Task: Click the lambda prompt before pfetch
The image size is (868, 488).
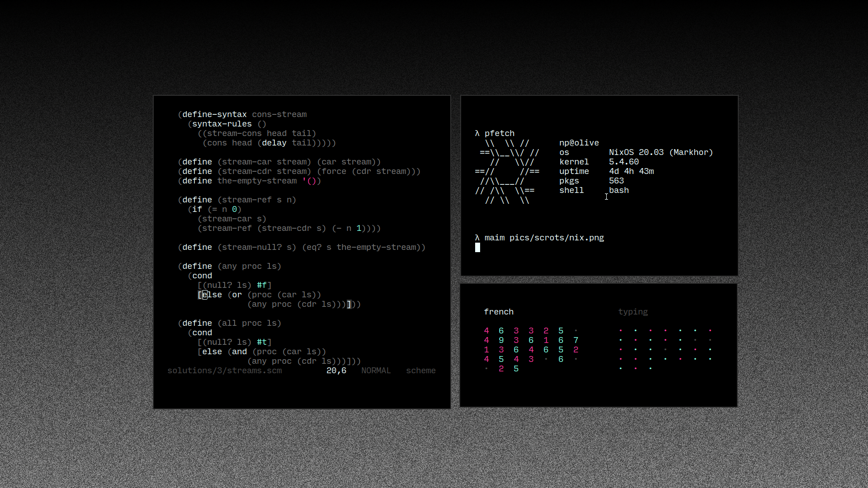Action: (477, 133)
